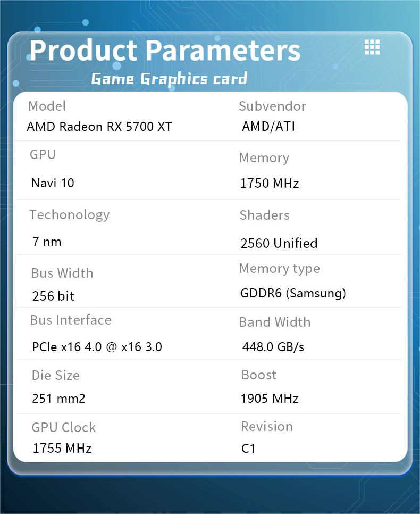This screenshot has width=420, height=514.
Task: Click the Model label
Action: coord(47,106)
